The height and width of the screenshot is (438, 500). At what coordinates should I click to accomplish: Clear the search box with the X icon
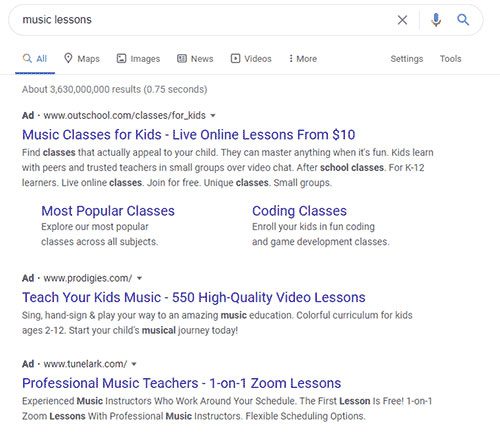(402, 20)
